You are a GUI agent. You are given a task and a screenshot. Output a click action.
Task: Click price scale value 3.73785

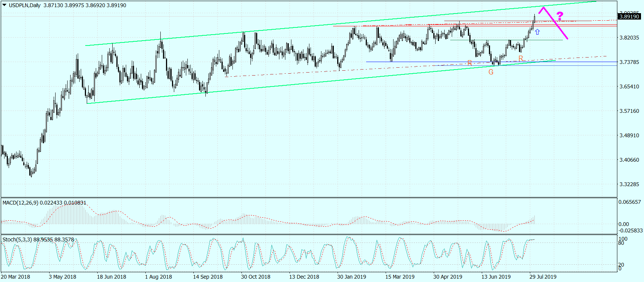[629, 62]
